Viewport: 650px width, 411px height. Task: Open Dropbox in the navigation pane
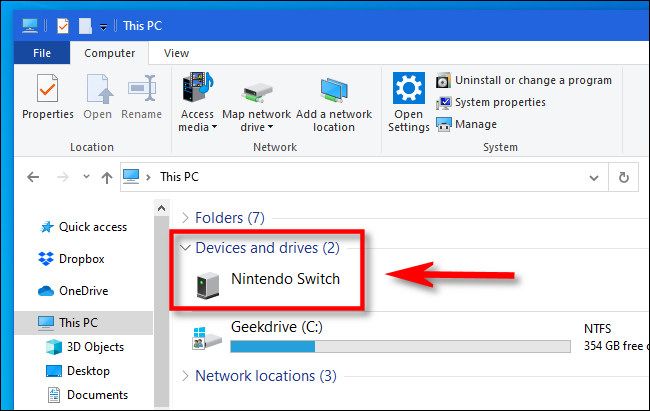pyautogui.click(x=80, y=258)
